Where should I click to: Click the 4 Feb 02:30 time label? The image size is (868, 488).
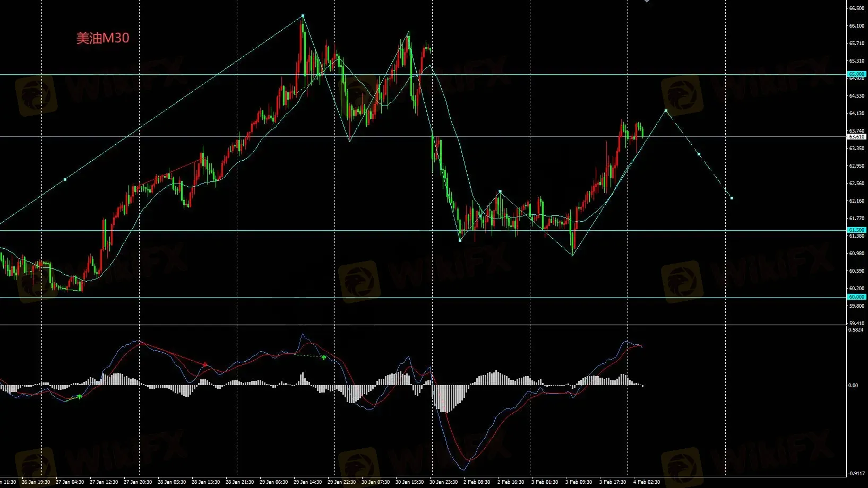point(646,482)
